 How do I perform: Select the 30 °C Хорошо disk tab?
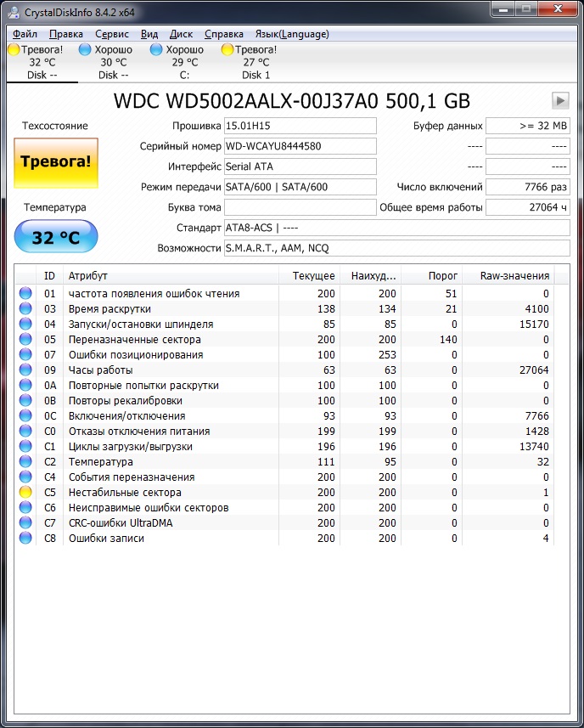coord(114,62)
